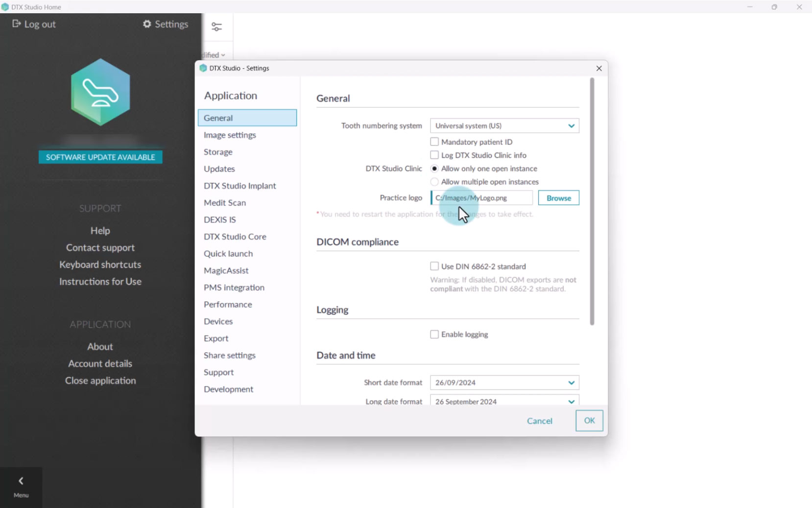The image size is (812, 508).
Task: Open Keyboard shortcuts
Action: pyautogui.click(x=100, y=265)
